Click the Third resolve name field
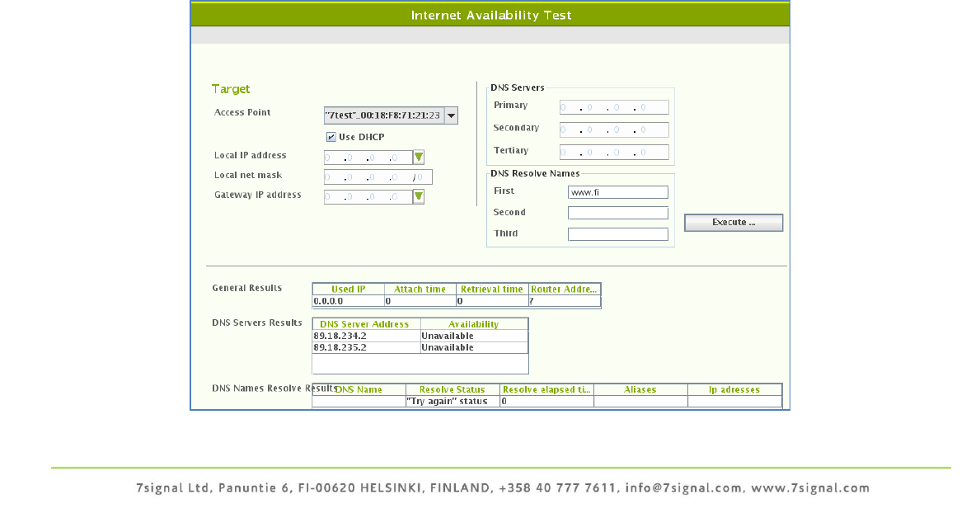 pyautogui.click(x=618, y=234)
